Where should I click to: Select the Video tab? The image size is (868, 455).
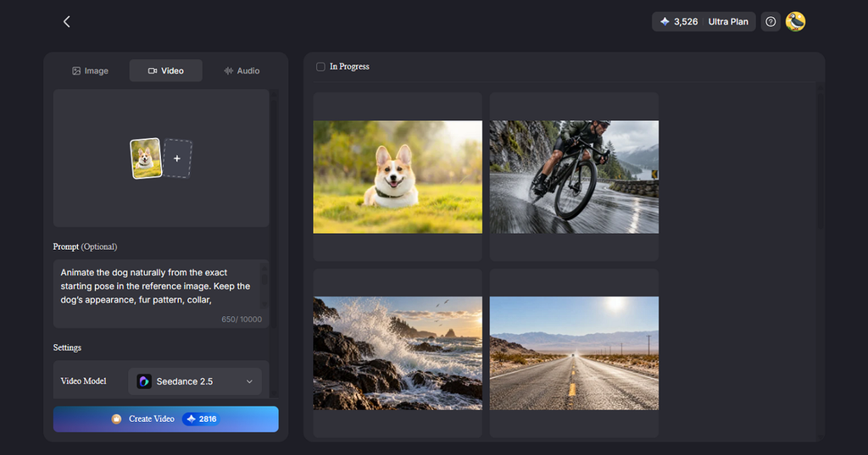pyautogui.click(x=165, y=71)
